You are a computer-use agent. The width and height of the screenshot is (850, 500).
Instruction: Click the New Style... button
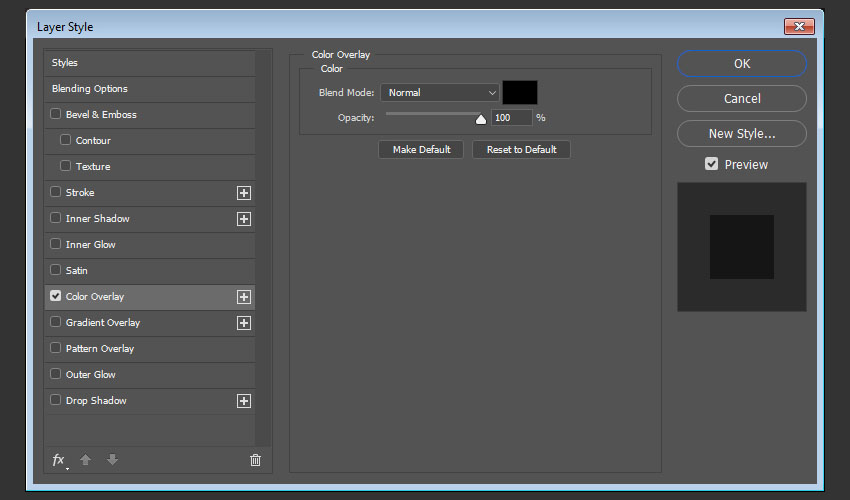[741, 133]
